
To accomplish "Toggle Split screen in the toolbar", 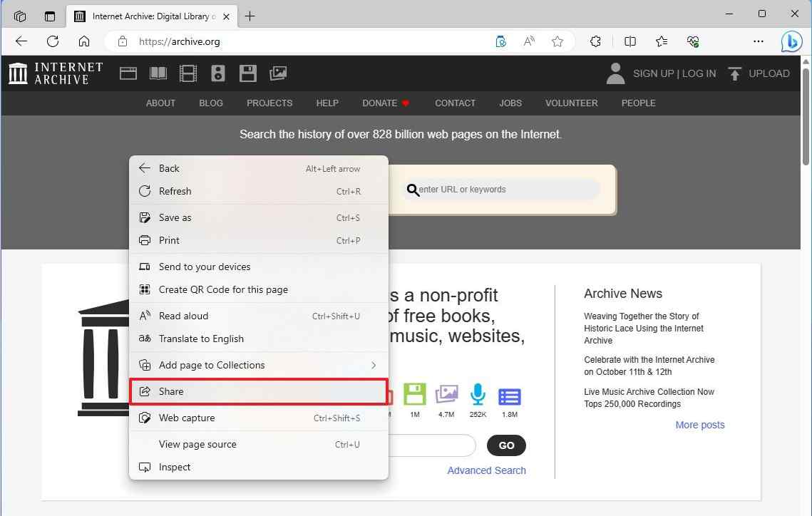I will click(x=630, y=41).
